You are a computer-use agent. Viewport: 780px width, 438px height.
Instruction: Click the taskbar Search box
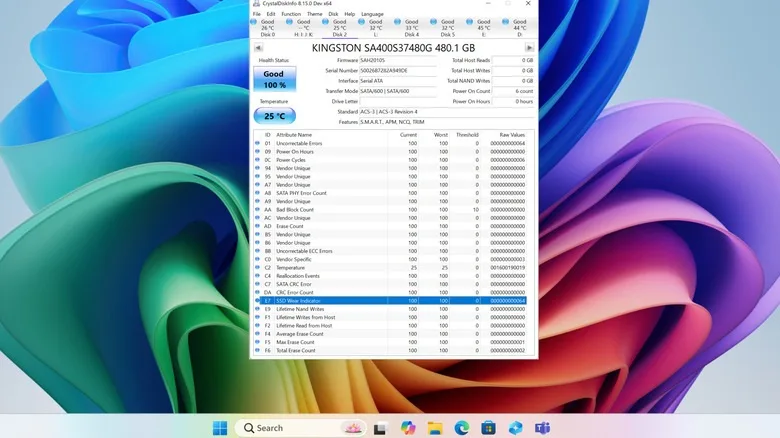[x=301, y=428]
